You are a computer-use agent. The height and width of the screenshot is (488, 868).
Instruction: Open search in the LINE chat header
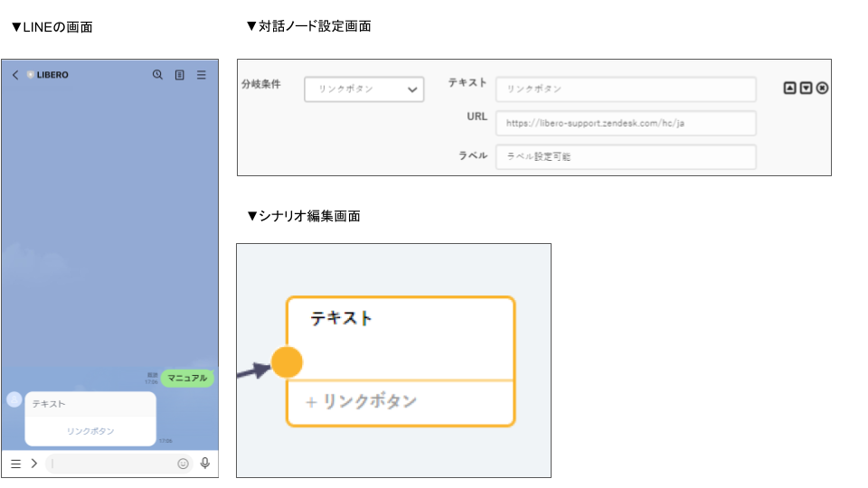click(x=157, y=75)
